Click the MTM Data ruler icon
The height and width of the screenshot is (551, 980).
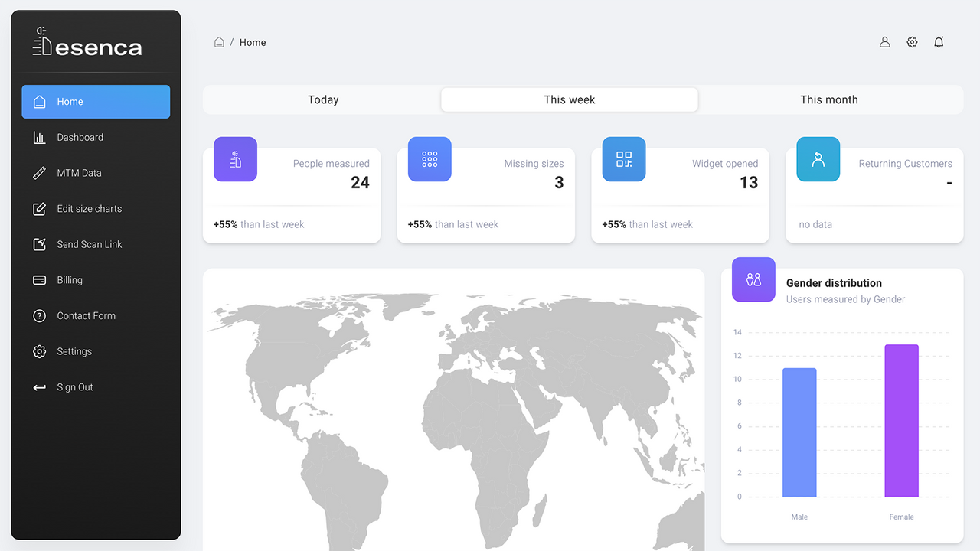point(40,173)
